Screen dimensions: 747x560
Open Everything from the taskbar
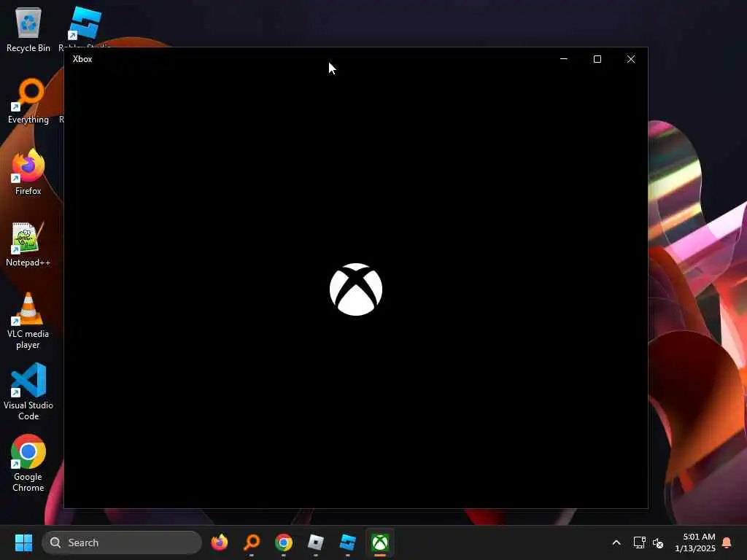coord(252,542)
